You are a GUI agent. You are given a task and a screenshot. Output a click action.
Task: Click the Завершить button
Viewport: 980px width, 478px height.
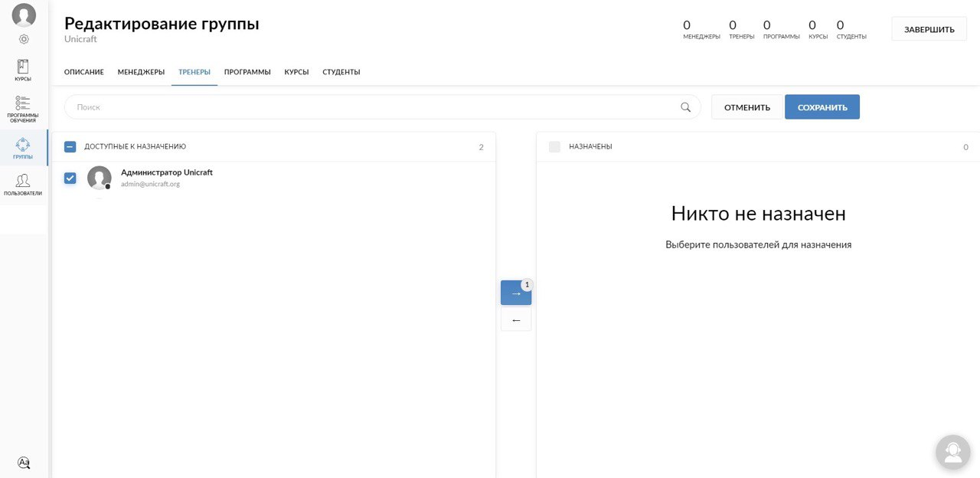pyautogui.click(x=929, y=30)
